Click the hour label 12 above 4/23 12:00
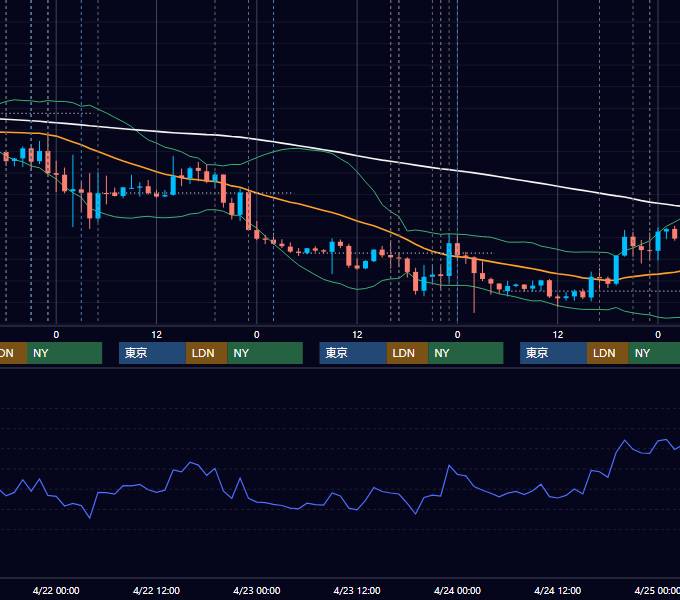Viewport: 680px width, 600px height. tap(357, 335)
